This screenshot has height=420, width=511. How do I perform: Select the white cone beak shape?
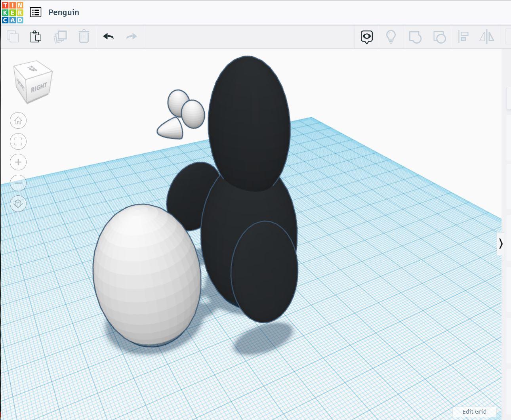click(171, 128)
